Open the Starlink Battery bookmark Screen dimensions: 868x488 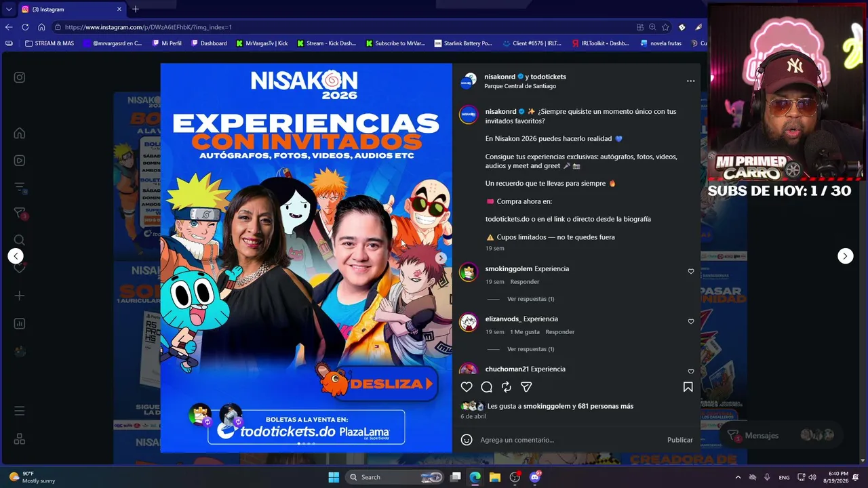(x=464, y=43)
